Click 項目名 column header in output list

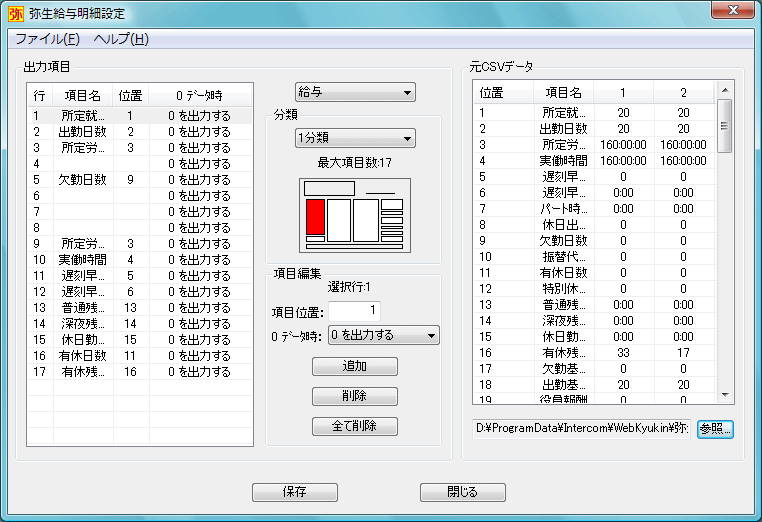click(x=83, y=95)
